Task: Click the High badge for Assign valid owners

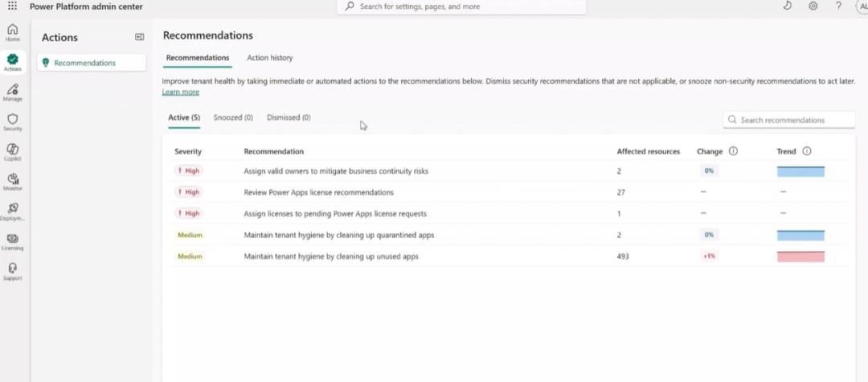Action: click(x=188, y=170)
